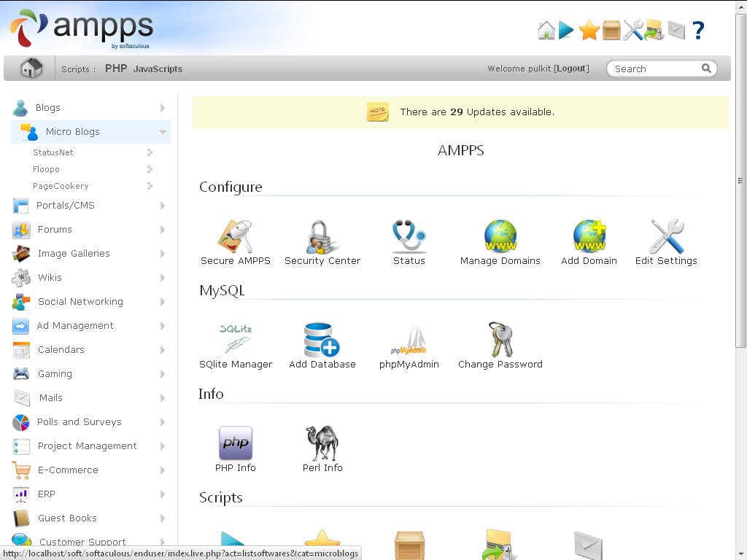
Task: Open the PHP scripts tab
Action: coord(116,69)
